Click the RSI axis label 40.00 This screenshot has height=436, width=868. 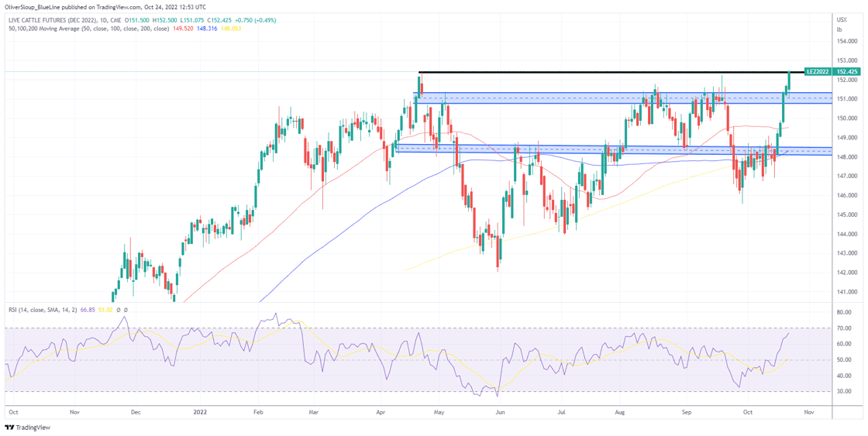[x=844, y=376]
